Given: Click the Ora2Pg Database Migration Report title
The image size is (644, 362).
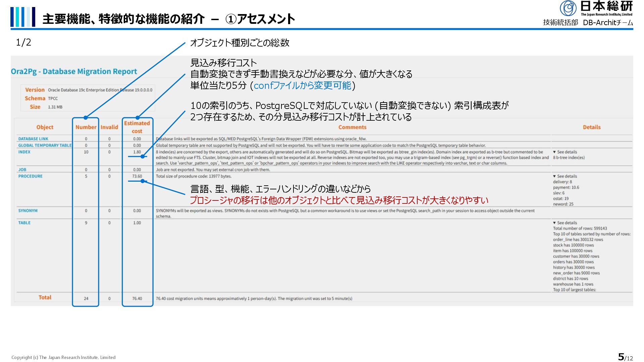Looking at the screenshot, I should click(x=74, y=71).
